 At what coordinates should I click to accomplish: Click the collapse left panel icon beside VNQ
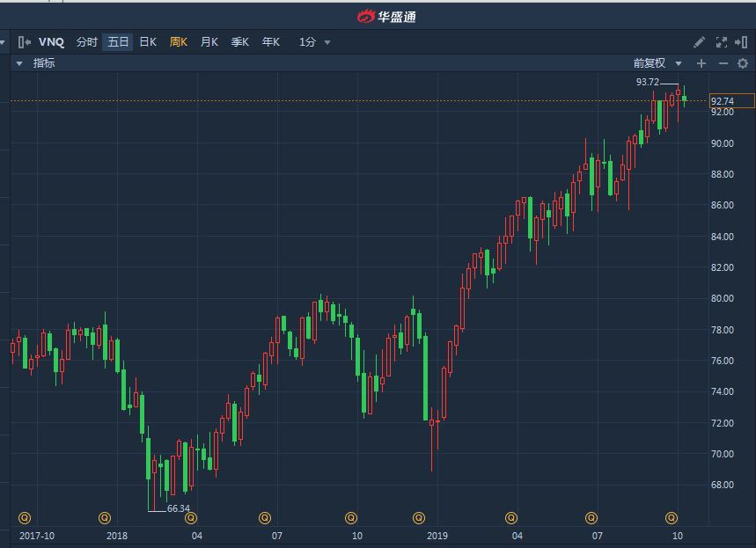coord(25,41)
